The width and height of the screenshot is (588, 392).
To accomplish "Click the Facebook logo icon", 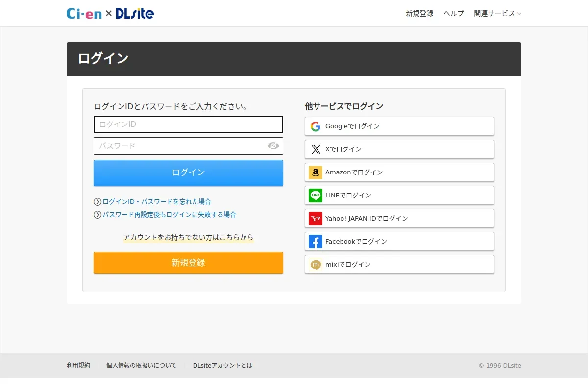I will [316, 242].
